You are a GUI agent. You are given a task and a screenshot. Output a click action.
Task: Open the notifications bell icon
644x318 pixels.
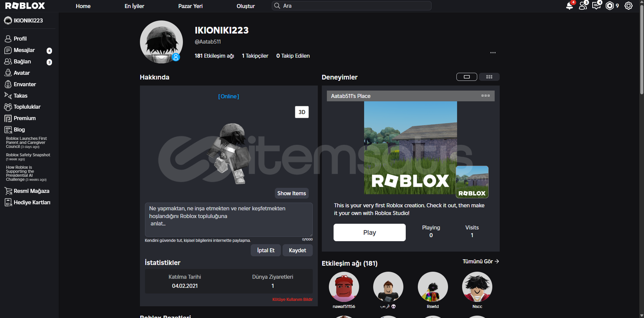[x=569, y=6]
